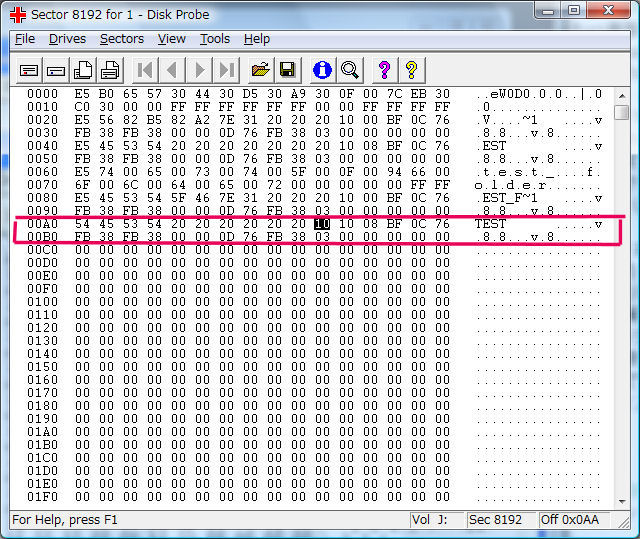Click byte 0D in row 00B0
This screenshot has width=640, height=539.
point(226,237)
